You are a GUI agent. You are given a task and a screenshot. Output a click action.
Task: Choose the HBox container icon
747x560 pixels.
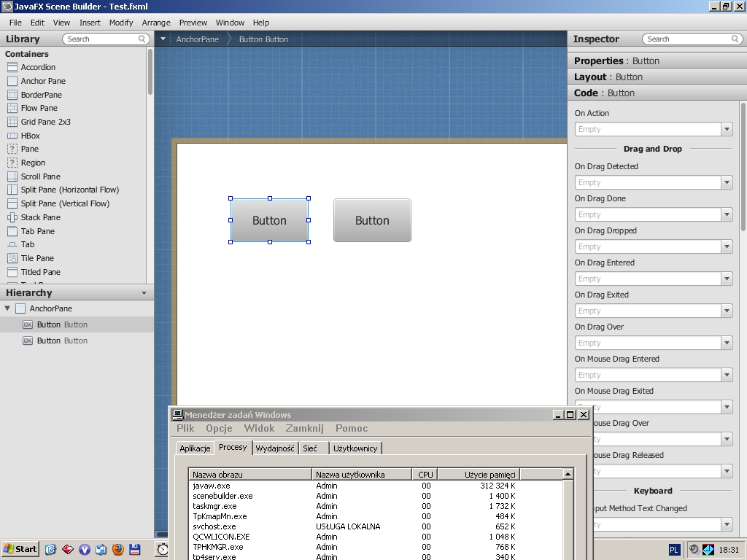pos(12,136)
